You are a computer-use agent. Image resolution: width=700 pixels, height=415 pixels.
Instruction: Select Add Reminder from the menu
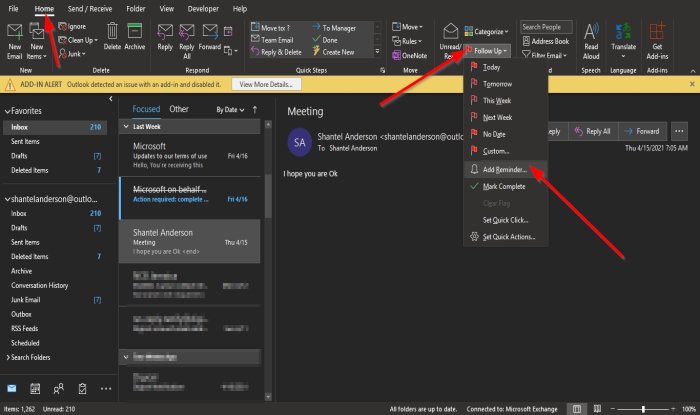click(x=506, y=170)
